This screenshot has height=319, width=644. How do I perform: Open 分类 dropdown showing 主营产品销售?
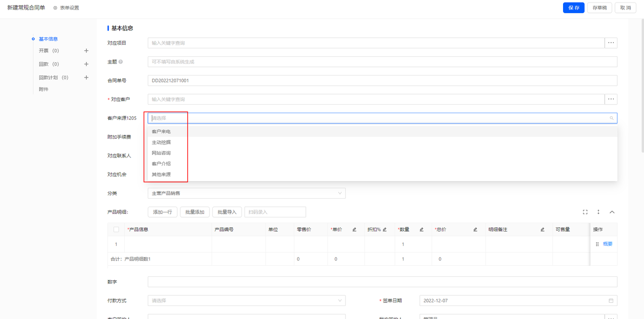pos(247,193)
